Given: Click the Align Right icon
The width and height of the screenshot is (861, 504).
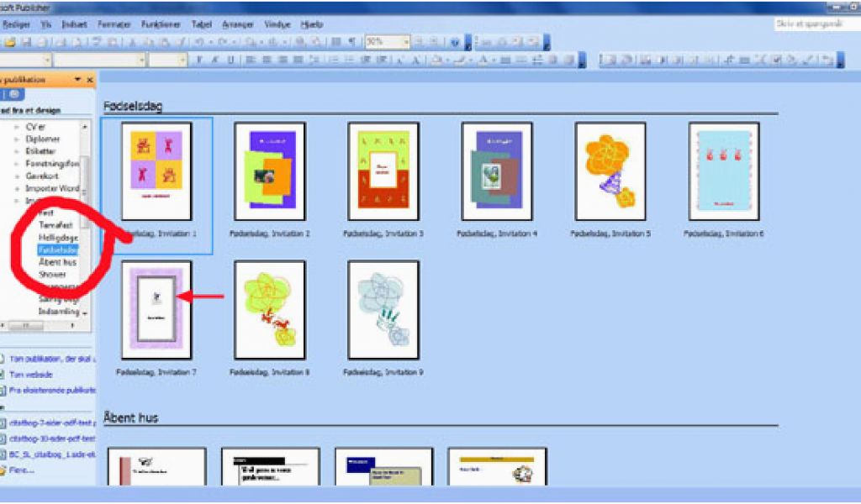Looking at the screenshot, I should [283, 60].
